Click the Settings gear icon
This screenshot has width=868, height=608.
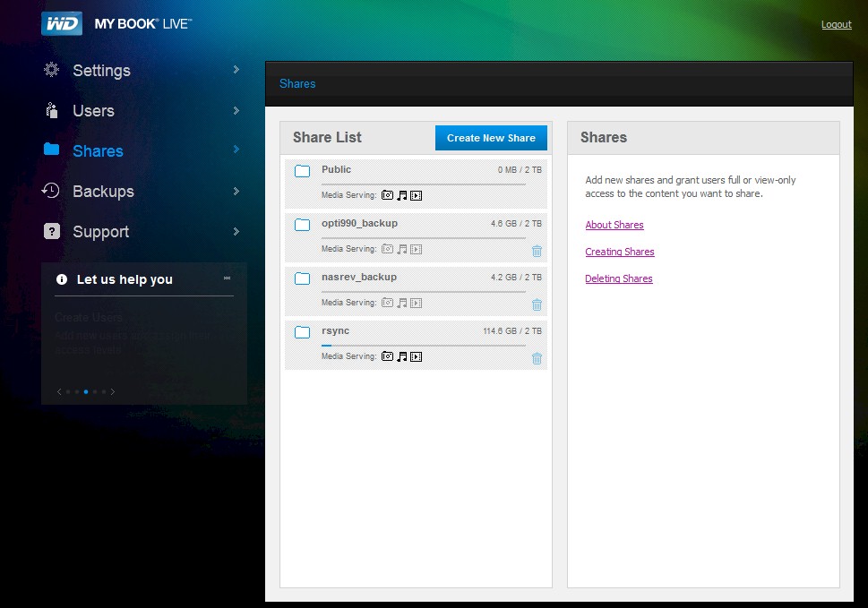(x=51, y=70)
